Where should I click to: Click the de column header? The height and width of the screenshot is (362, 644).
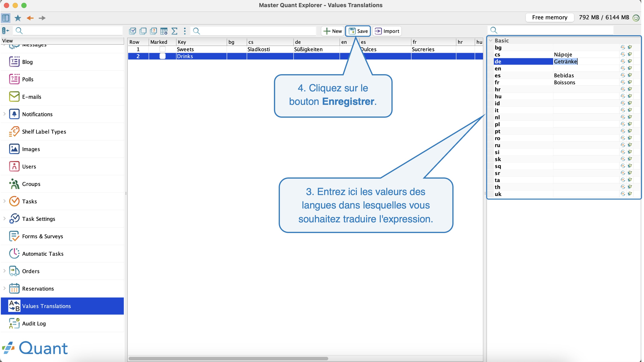316,42
